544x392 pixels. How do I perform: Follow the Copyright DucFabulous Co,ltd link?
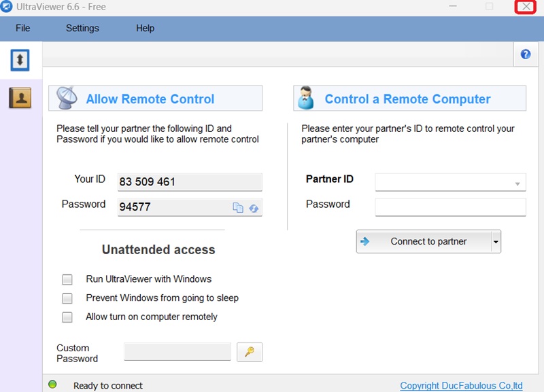point(461,385)
